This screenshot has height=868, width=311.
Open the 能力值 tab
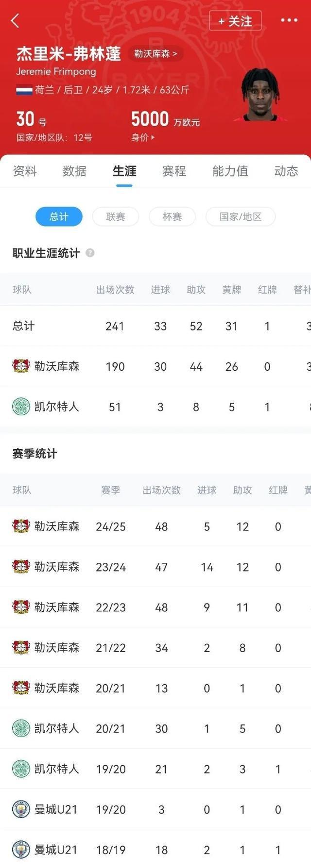[x=229, y=171]
